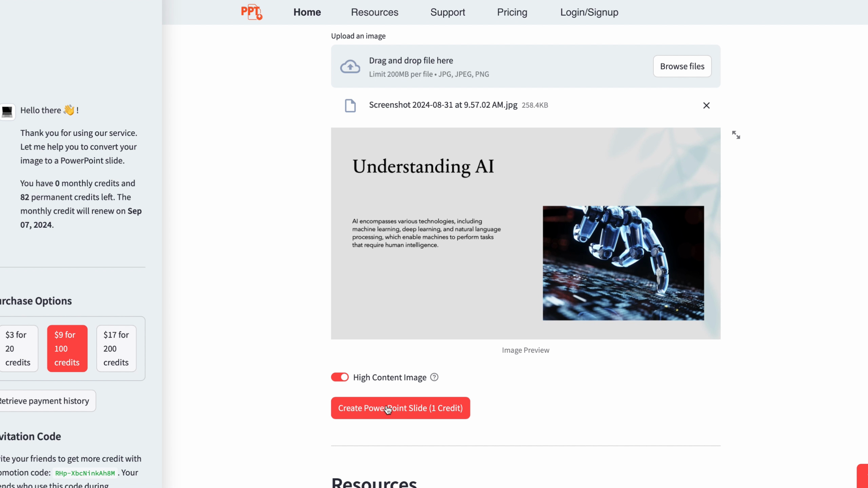The image size is (868, 488).
Task: Click the chat avatar laptop icon
Action: pos(7,111)
